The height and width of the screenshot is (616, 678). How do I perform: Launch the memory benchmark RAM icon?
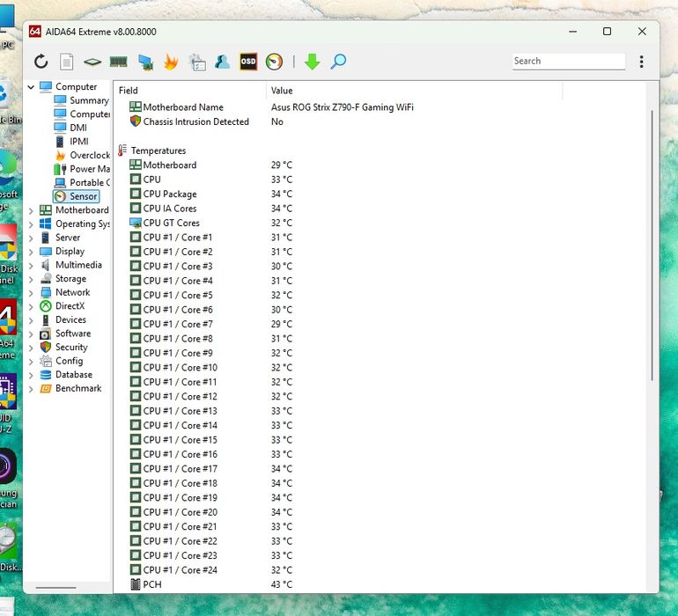tap(119, 62)
